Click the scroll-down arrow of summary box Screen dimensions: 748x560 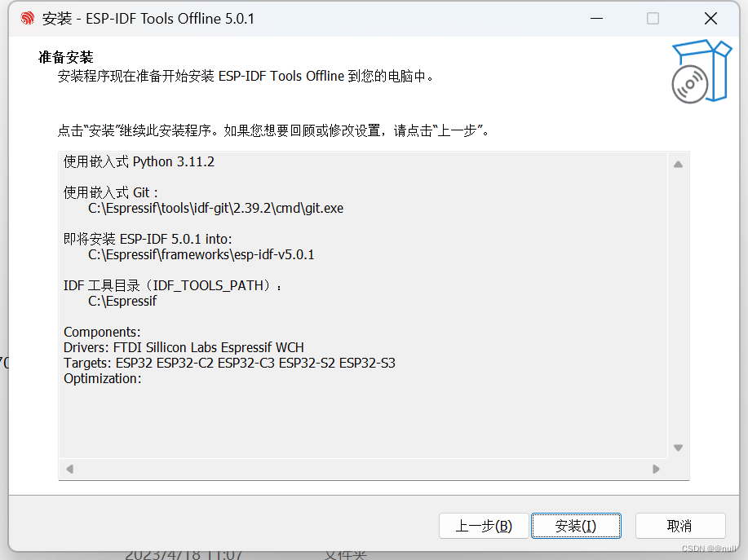coord(678,448)
